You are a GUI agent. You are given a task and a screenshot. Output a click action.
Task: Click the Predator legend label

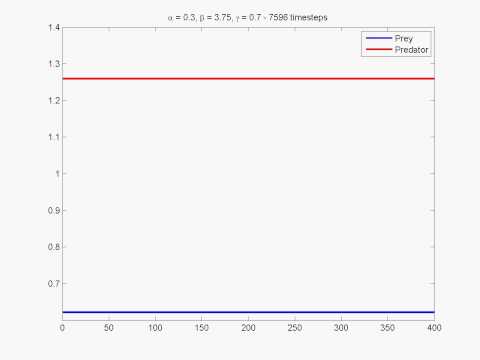pos(411,50)
